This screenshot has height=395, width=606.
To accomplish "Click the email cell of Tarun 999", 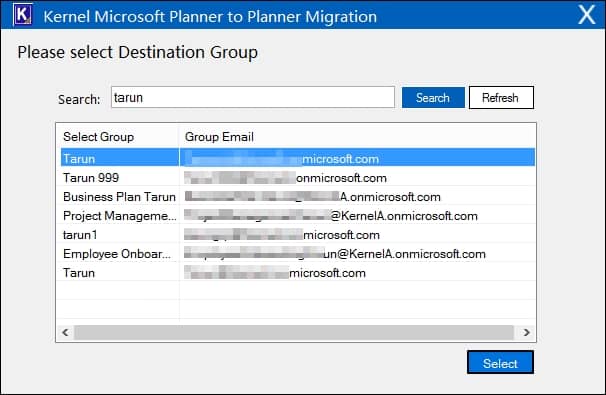I will pos(357,178).
